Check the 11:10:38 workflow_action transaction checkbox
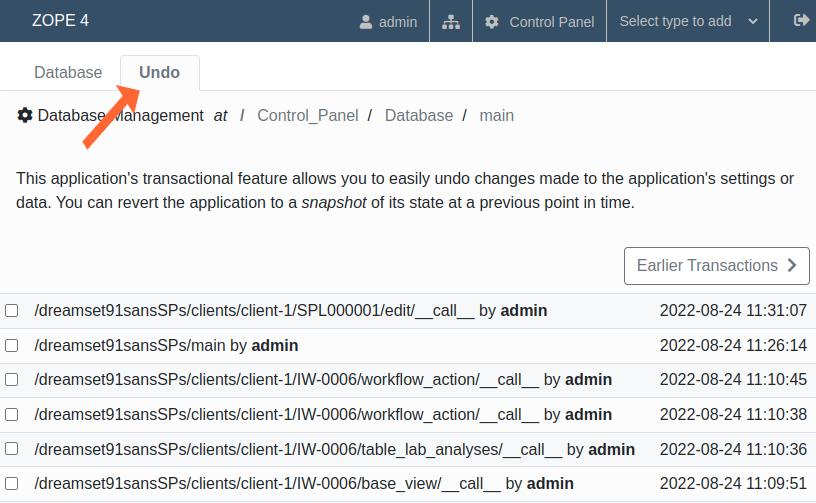The image size is (816, 503). tap(12, 415)
